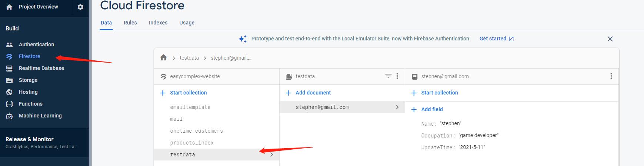The height and width of the screenshot is (166, 644).
Task: Open testdata collection three-dot menu
Action: 397,76
